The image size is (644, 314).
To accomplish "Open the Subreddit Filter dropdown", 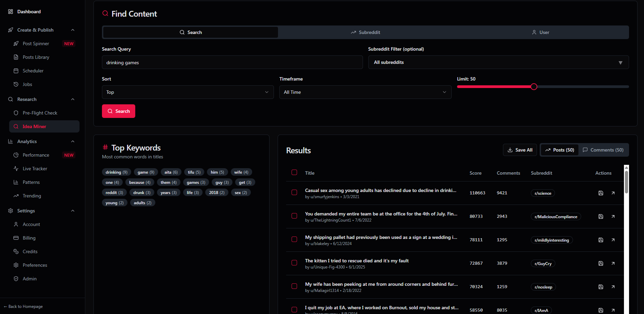I will (499, 62).
